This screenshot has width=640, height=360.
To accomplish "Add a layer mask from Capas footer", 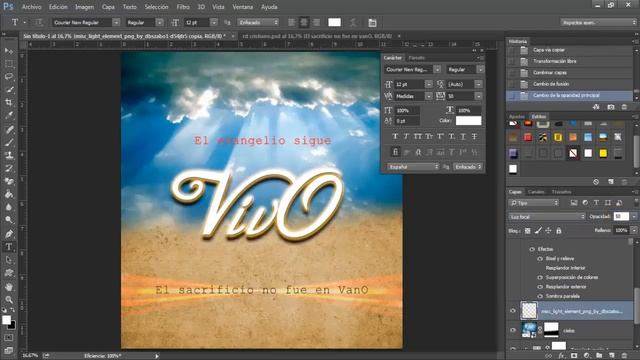I will click(574, 356).
